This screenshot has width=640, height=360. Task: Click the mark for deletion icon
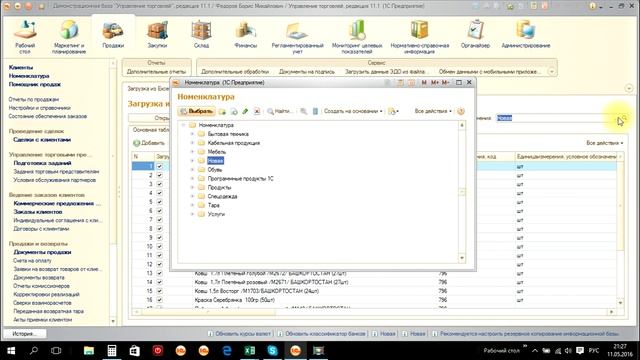pyautogui.click(x=257, y=111)
